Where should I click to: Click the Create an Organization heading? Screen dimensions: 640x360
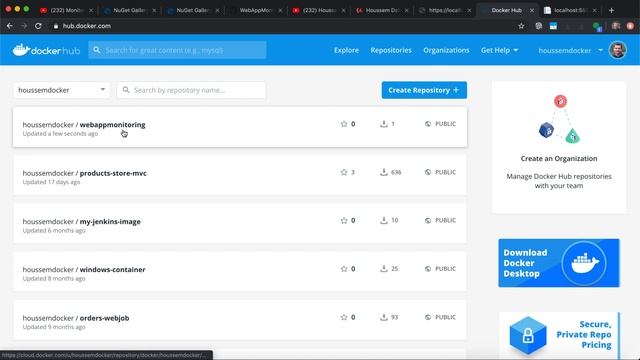coord(559,158)
